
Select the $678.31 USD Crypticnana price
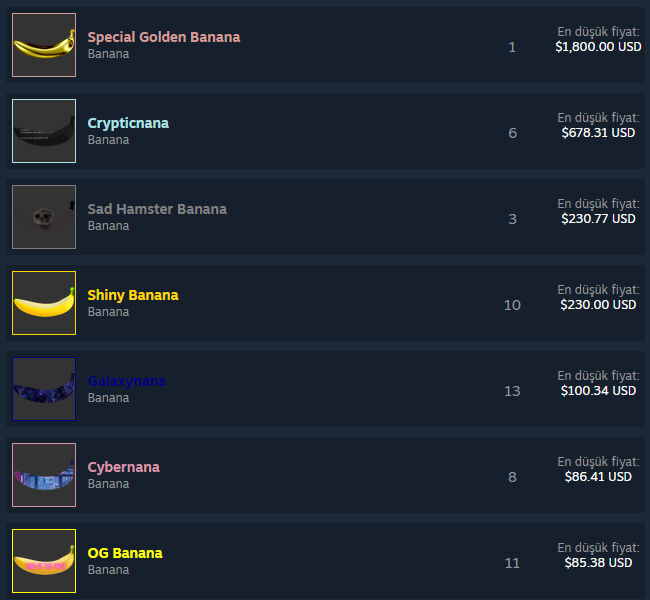tap(598, 133)
